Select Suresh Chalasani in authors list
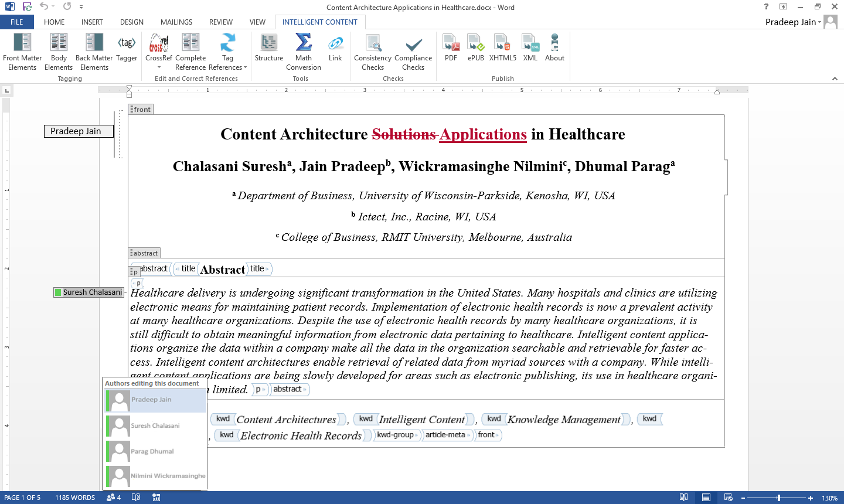Image resolution: width=844 pixels, height=504 pixels. 155,426
